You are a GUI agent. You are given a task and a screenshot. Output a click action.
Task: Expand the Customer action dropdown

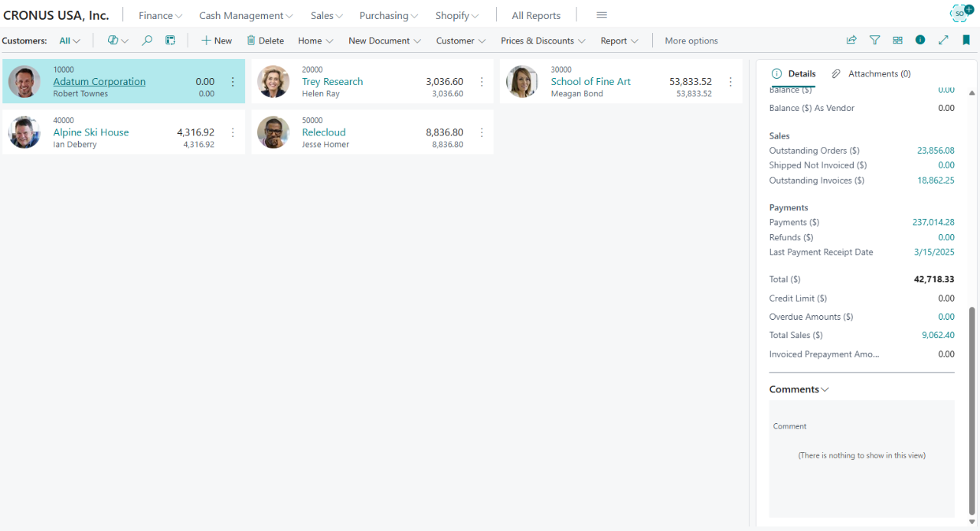(460, 40)
